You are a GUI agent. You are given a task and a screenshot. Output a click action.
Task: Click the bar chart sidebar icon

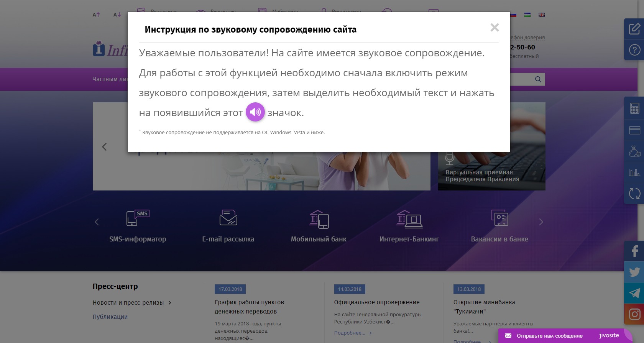coord(634,172)
